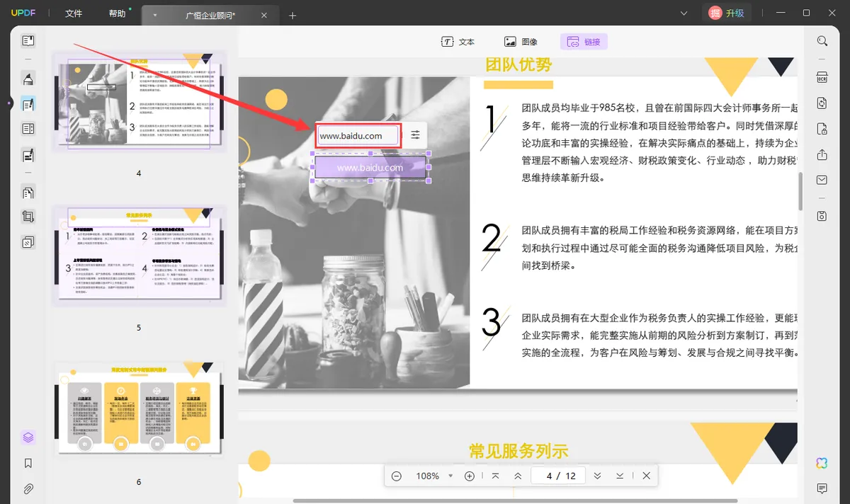Toggle the 文本 text editing mode
The image size is (850, 504).
point(458,42)
